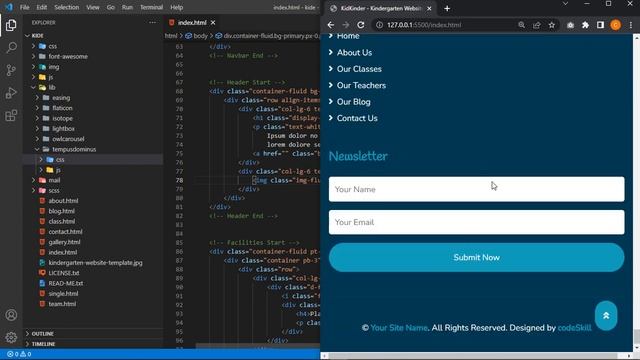
Task: Click the Your Site Name link
Action: (x=399, y=328)
